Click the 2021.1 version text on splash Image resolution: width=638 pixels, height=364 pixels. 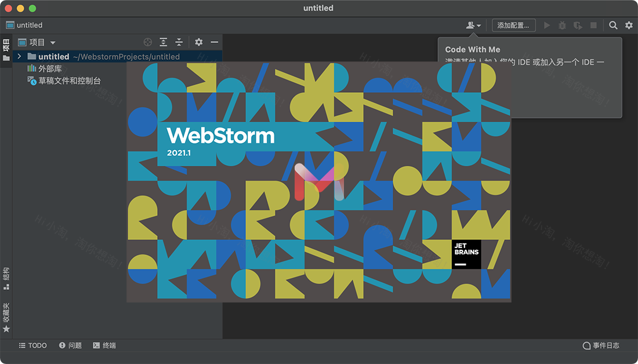coord(179,153)
